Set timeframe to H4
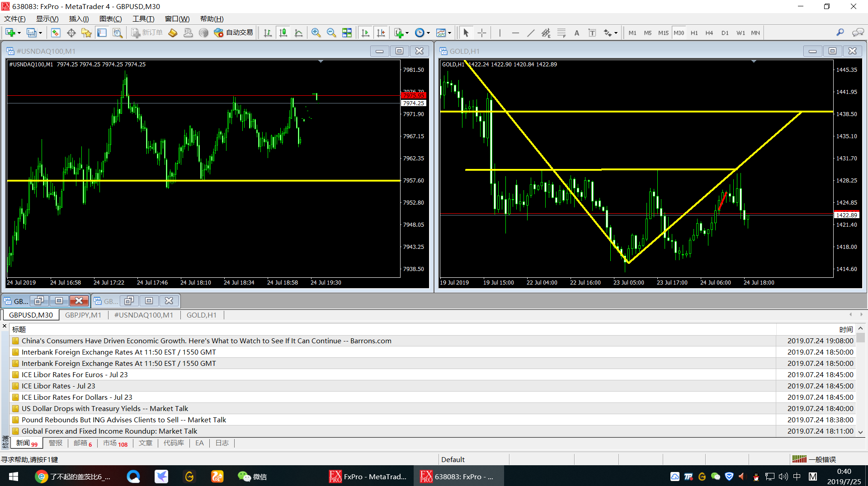Viewport: 868px width, 486px height. [x=709, y=33]
